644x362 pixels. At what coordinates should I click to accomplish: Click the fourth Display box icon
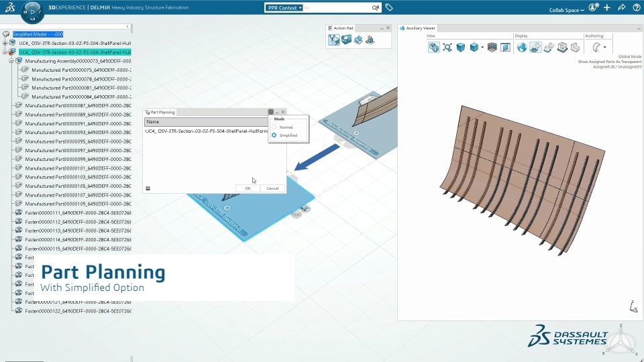562,47
